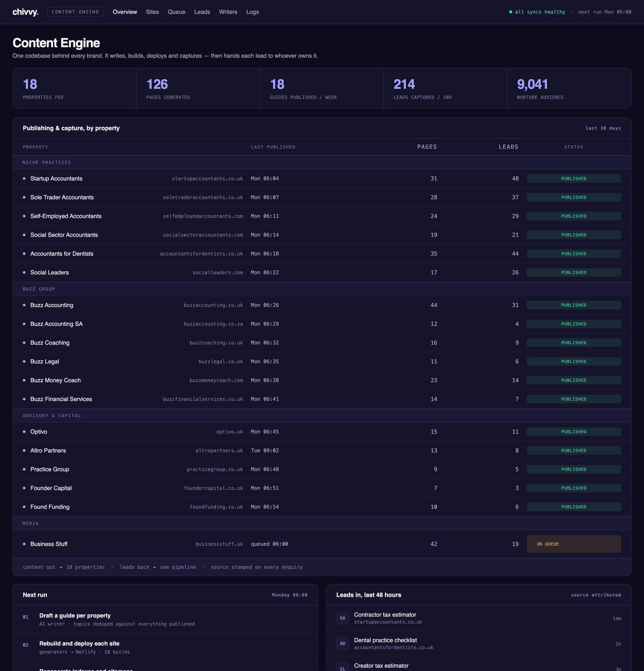The width and height of the screenshot is (644, 671).
Task: Click the AD avatar icon for Dental practice checklist
Action: [x=343, y=644]
